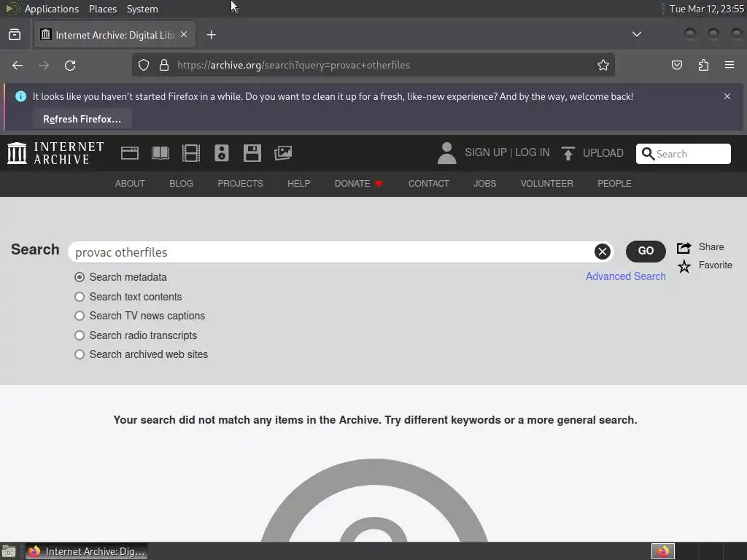Image resolution: width=747 pixels, height=560 pixels.
Task: Close the Internet Archive tab
Action: (184, 35)
